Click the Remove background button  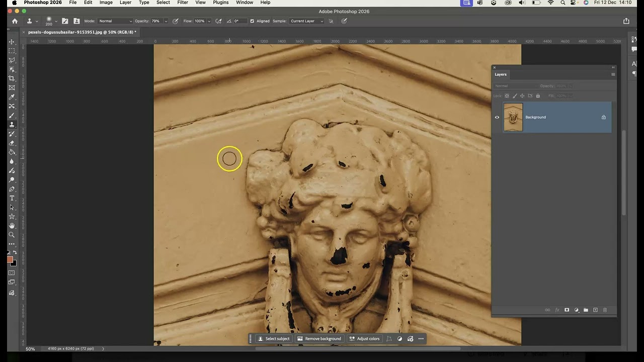pyautogui.click(x=319, y=339)
